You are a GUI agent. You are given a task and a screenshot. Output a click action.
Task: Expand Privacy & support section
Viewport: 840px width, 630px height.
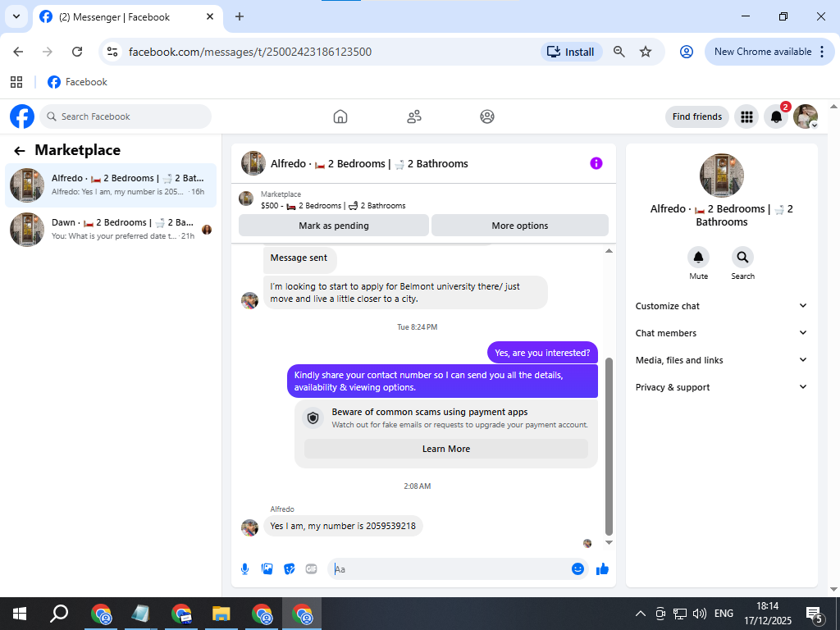[x=721, y=387]
